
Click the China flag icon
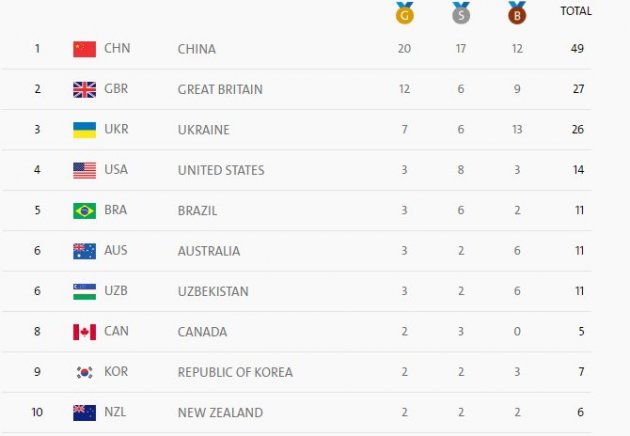point(85,49)
